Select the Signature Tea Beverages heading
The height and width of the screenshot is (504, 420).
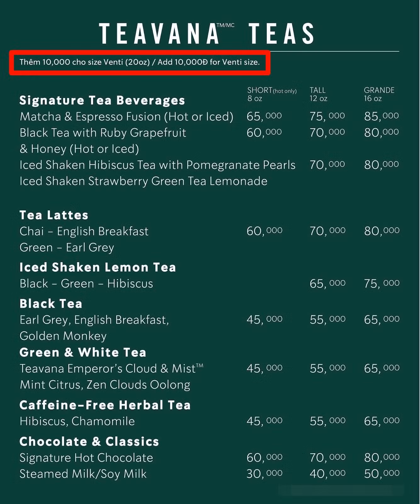click(x=102, y=100)
